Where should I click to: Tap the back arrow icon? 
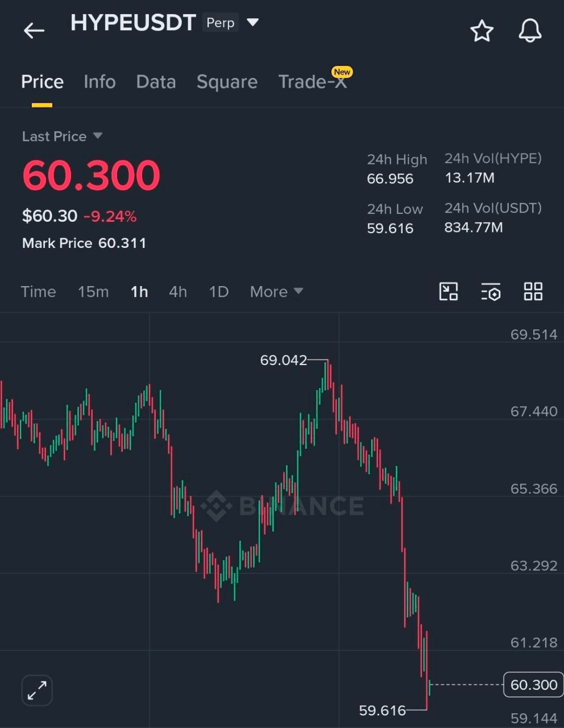click(34, 31)
